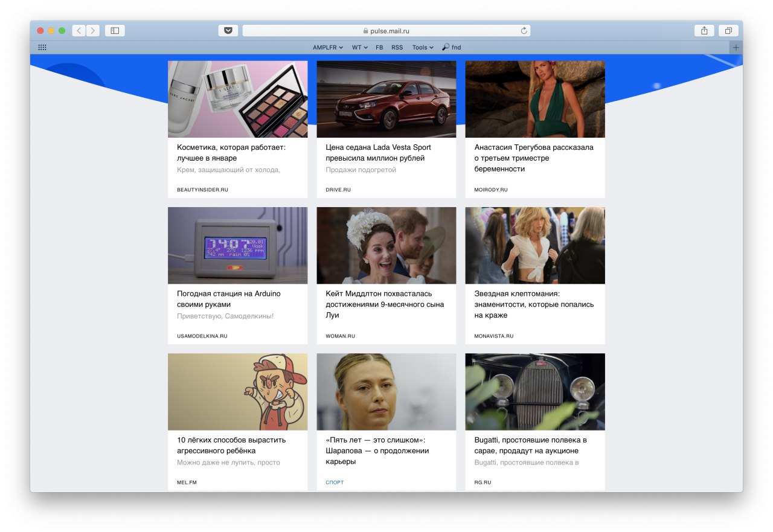Image resolution: width=773 pixels, height=532 pixels.
Task: Open 'Bugatti, простоявшие полвека' headline
Action: click(x=530, y=445)
